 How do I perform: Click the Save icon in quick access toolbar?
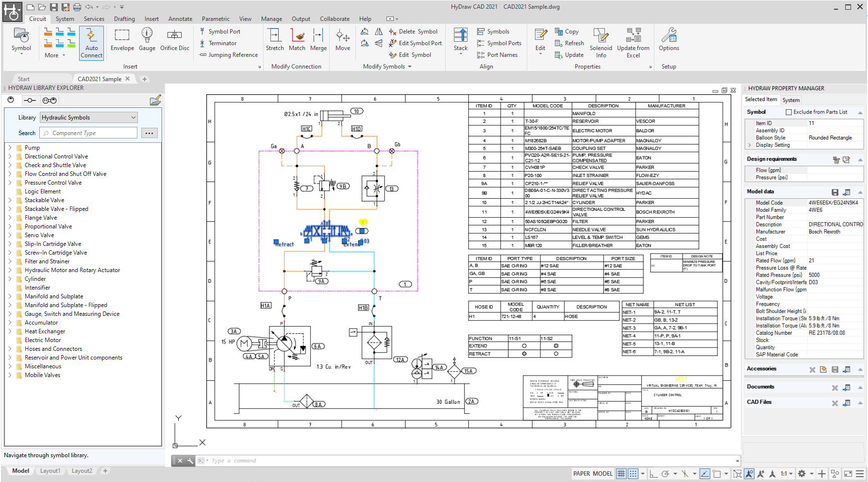coord(54,7)
